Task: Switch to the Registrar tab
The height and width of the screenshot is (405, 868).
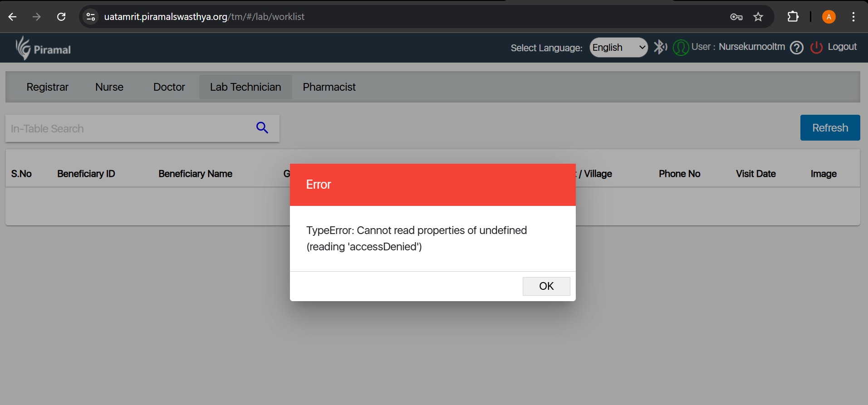Action: [47, 87]
